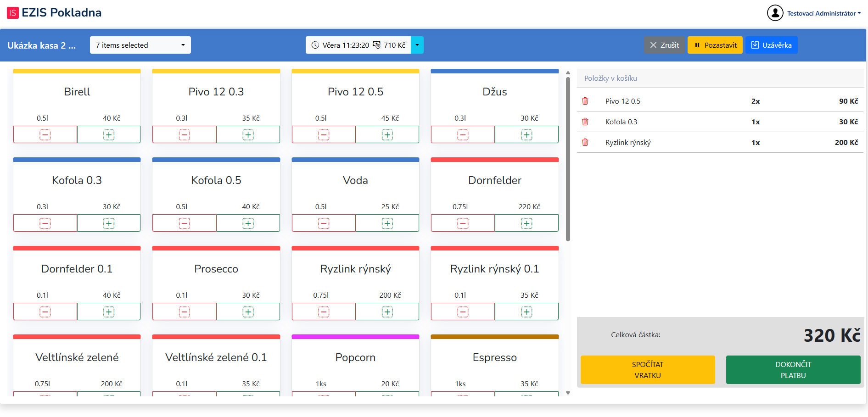Add one Birell using plus icon
Screen dimensions: 868x417
click(x=109, y=135)
